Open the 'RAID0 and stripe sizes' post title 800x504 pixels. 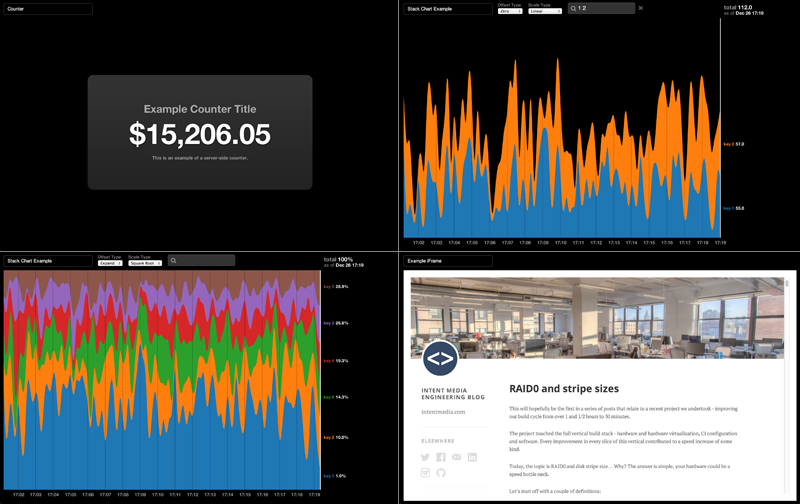564,389
